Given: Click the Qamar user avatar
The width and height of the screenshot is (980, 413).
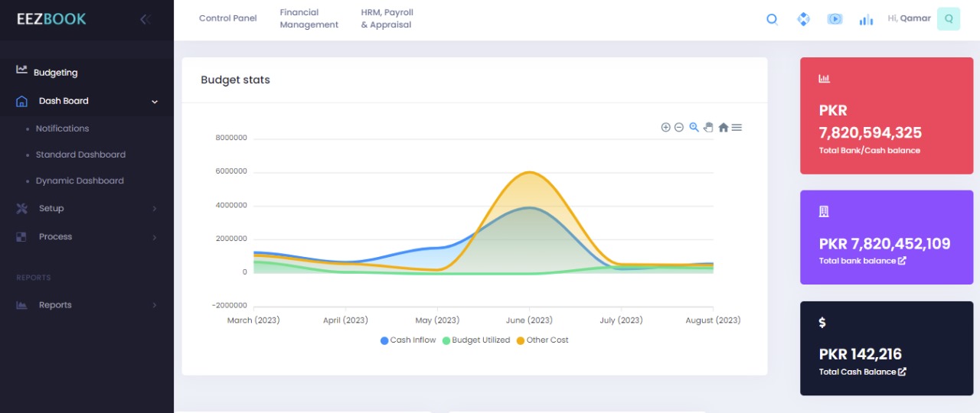Looking at the screenshot, I should tap(949, 19).
